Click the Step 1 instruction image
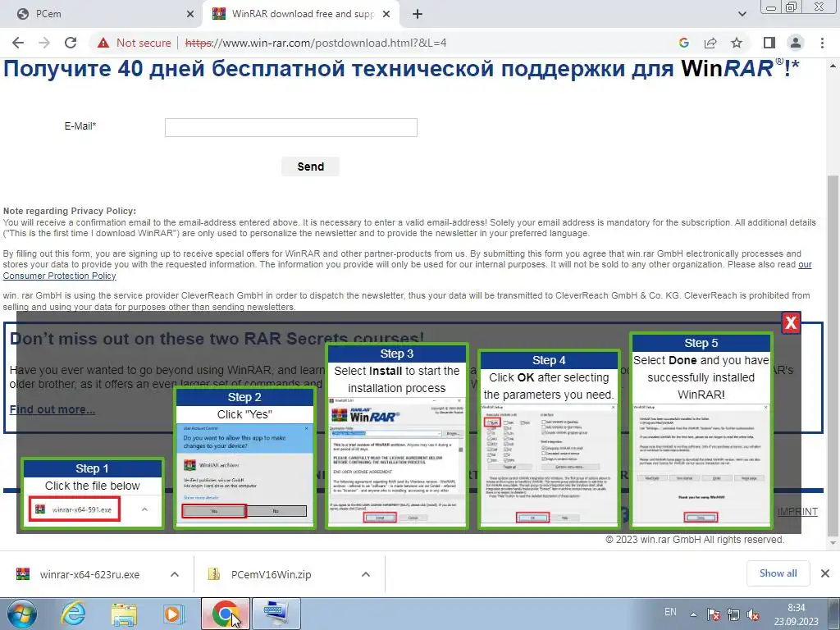 [x=93, y=493]
